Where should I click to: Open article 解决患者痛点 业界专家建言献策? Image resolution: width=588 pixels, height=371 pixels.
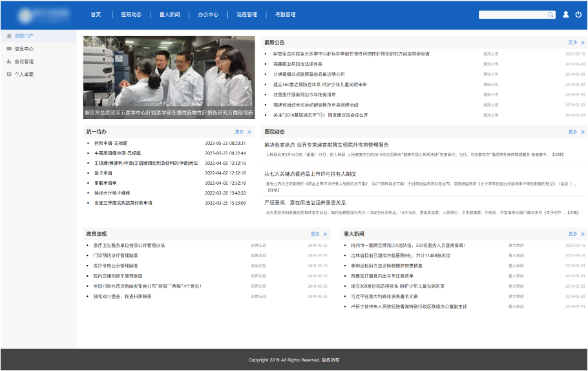326,145
